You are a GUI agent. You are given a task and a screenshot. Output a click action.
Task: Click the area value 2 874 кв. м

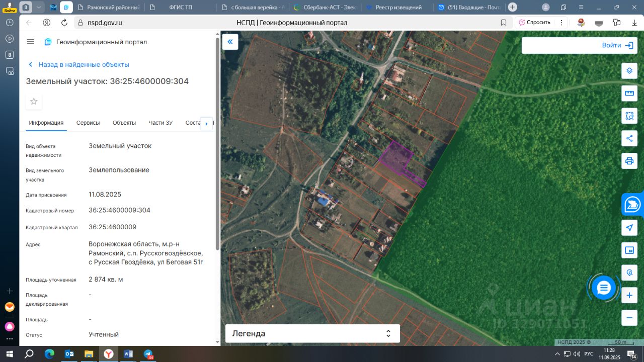(106, 279)
